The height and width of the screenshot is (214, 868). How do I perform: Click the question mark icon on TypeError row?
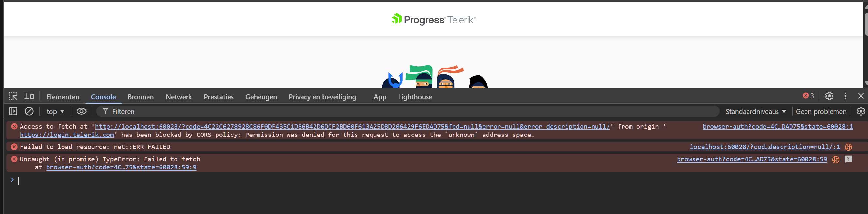(848, 159)
